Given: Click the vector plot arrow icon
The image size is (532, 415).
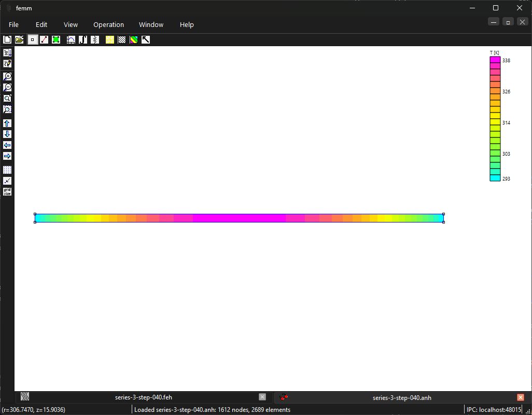Looking at the screenshot, I should 146,40.
